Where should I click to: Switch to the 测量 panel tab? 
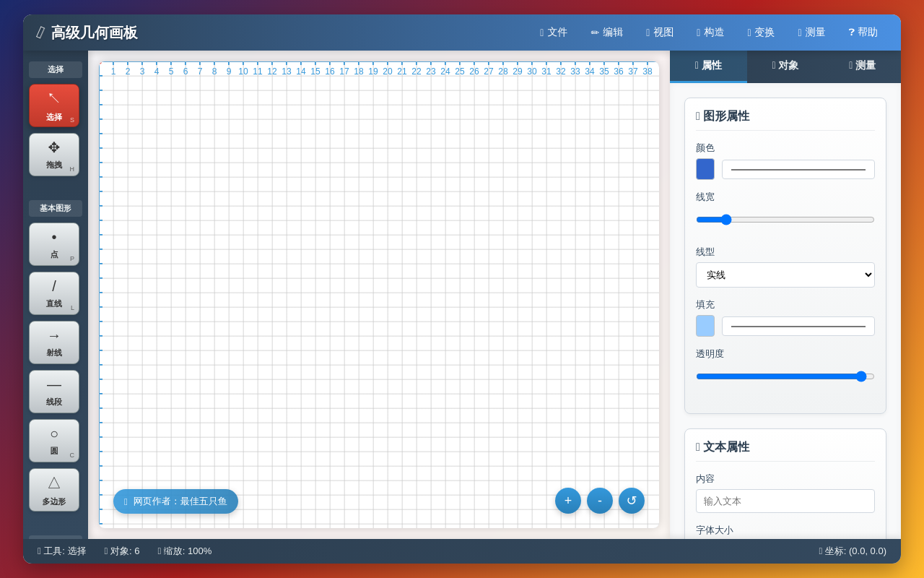(x=862, y=66)
